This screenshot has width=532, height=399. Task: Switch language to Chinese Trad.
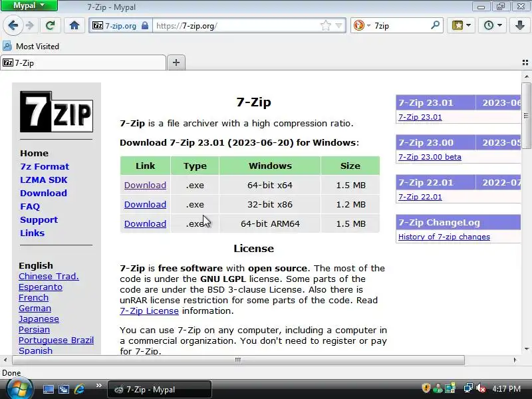tap(49, 276)
